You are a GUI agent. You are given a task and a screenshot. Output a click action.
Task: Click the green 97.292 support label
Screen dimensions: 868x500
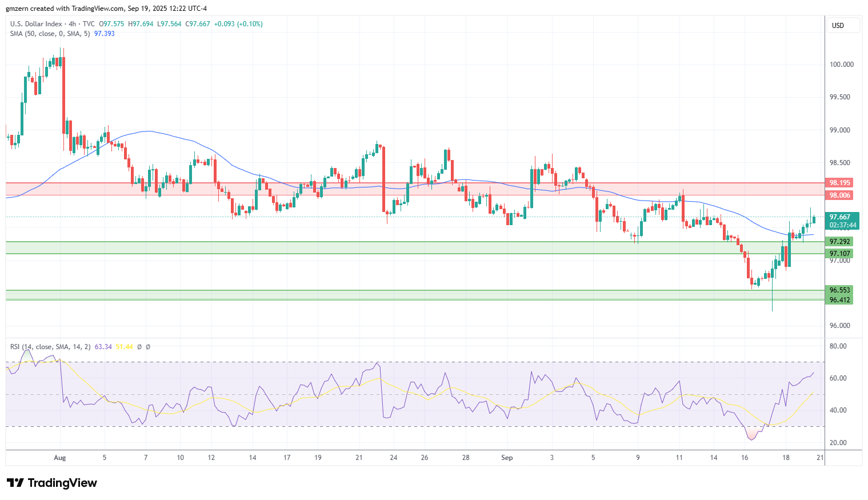[x=840, y=242]
